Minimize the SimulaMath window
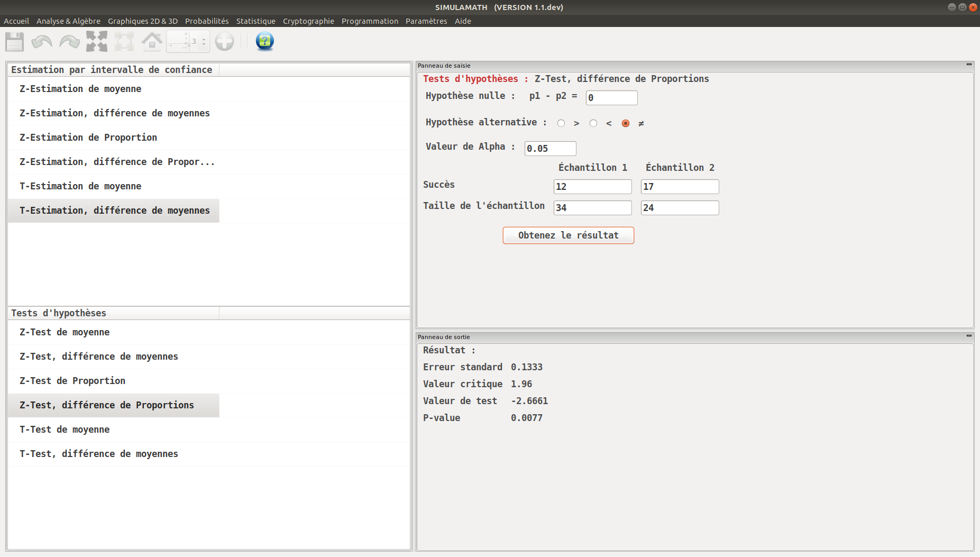Screen dimensions: 980x557 click(952, 7)
